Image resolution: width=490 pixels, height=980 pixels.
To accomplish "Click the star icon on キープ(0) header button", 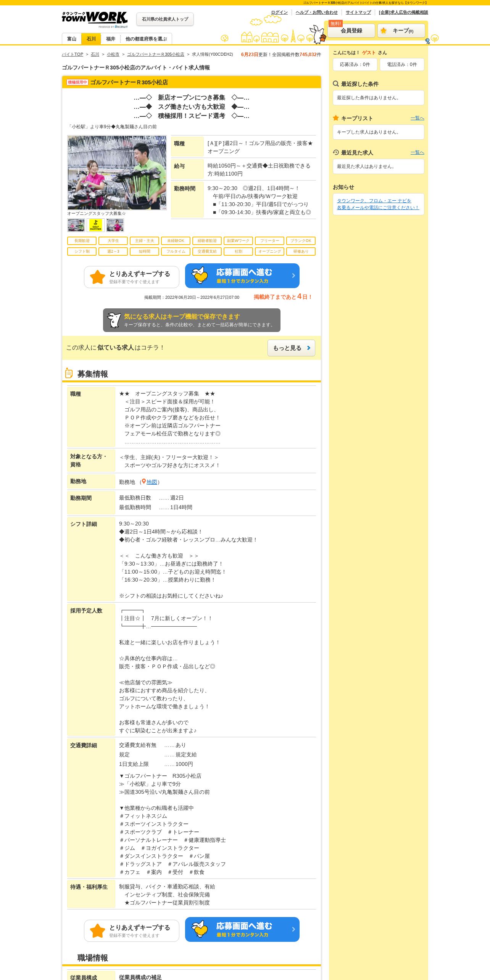I will coord(384,31).
